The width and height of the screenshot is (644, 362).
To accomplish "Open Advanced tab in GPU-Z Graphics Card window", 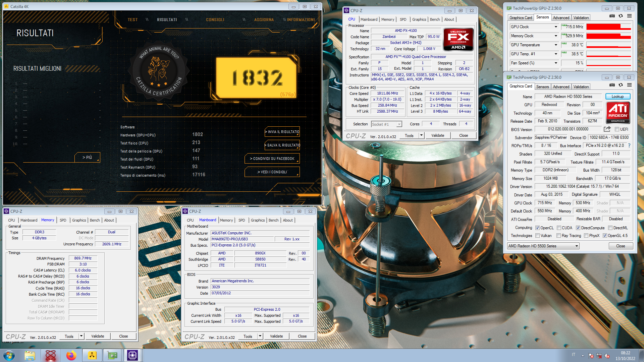I will (x=561, y=87).
